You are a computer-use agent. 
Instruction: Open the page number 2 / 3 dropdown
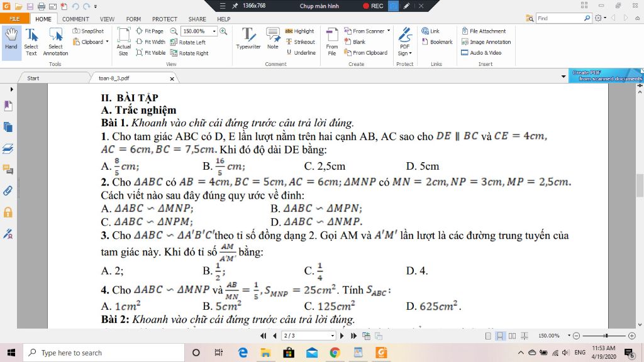click(332, 336)
